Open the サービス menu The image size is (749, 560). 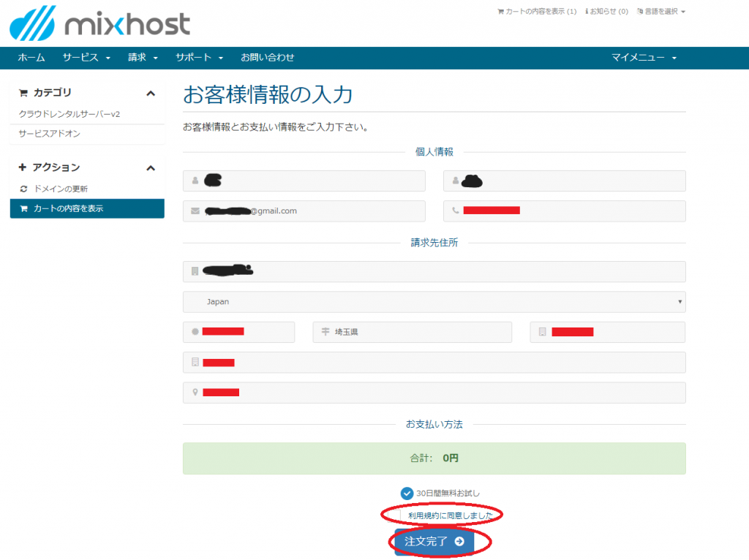coord(86,58)
